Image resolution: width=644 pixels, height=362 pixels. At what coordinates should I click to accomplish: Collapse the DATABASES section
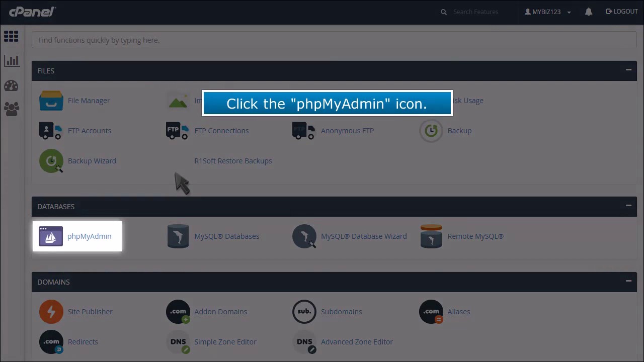(628, 206)
